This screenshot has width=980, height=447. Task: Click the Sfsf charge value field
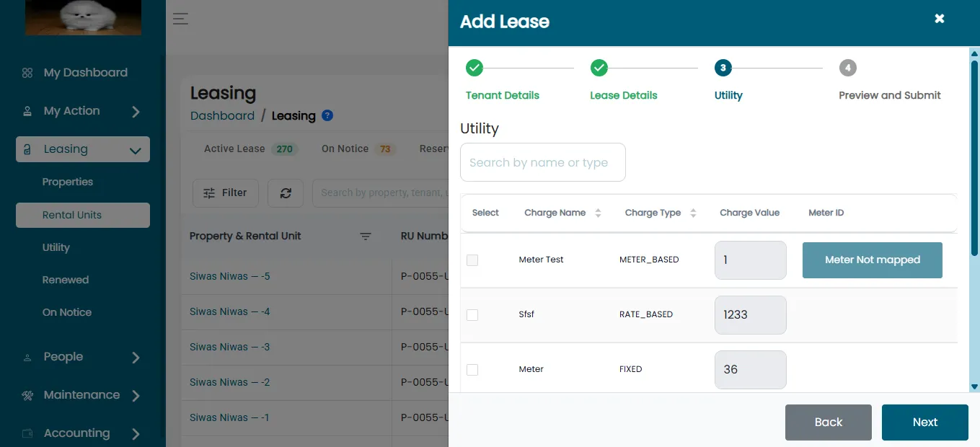pos(751,315)
